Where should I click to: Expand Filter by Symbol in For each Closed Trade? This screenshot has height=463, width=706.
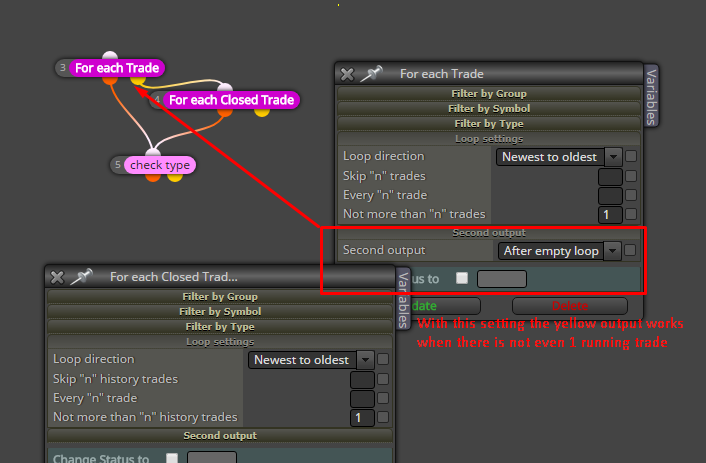point(220,312)
